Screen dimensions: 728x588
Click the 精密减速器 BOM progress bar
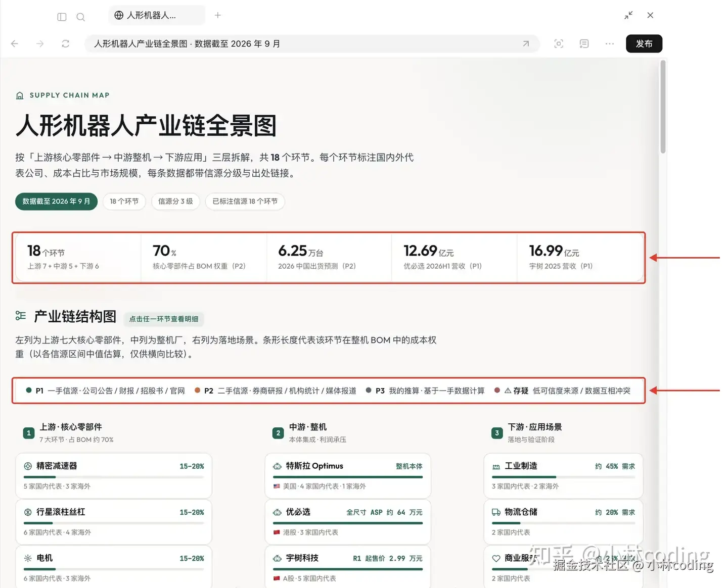pos(114,477)
